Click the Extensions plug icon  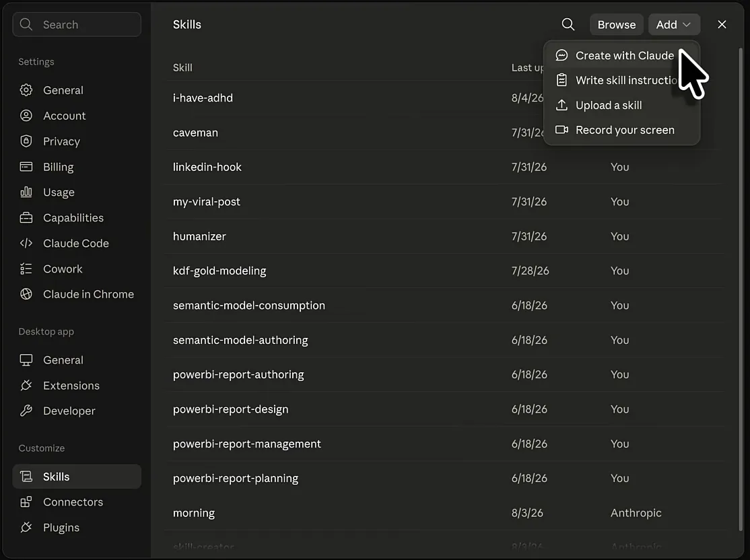[x=26, y=386]
